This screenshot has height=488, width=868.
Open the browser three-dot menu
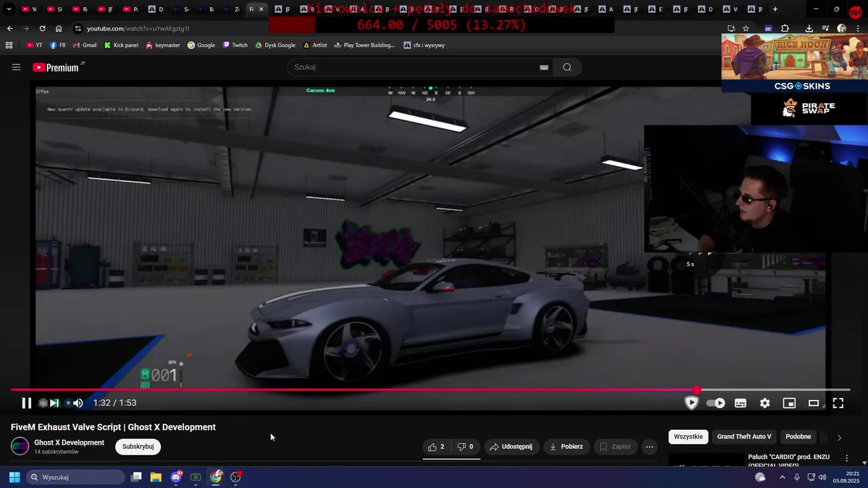pyautogui.click(x=859, y=28)
